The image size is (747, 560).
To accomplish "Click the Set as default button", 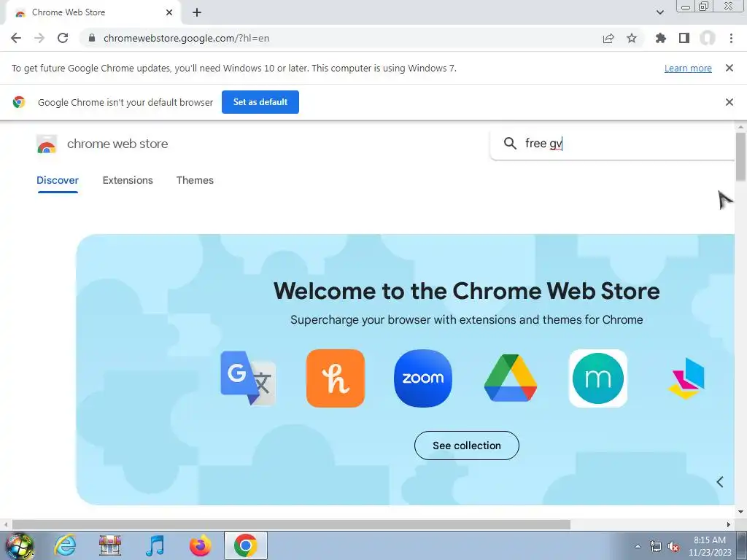I will [x=260, y=102].
